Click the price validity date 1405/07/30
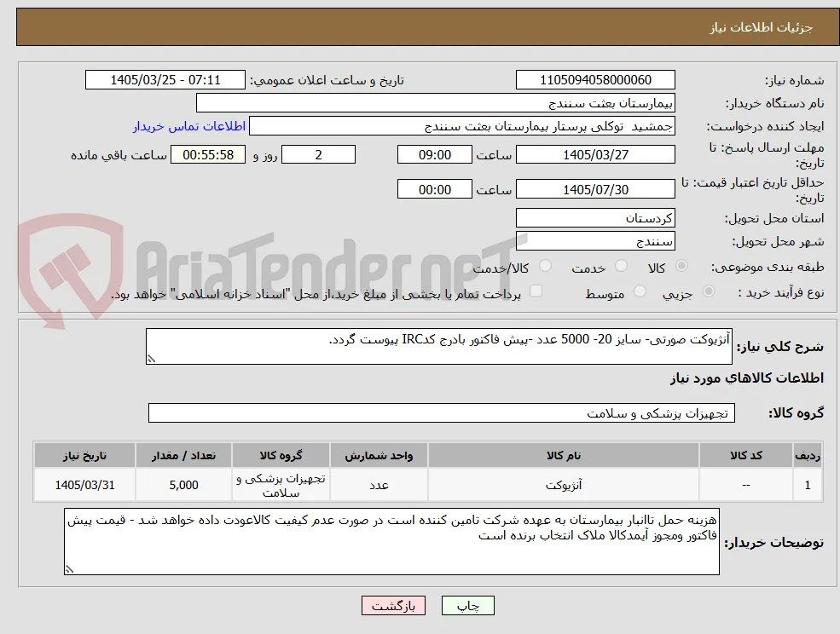840x634 pixels. point(595,189)
